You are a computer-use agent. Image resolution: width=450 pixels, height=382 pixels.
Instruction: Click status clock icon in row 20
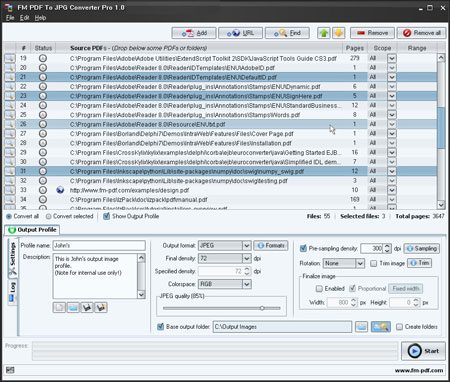click(43, 68)
